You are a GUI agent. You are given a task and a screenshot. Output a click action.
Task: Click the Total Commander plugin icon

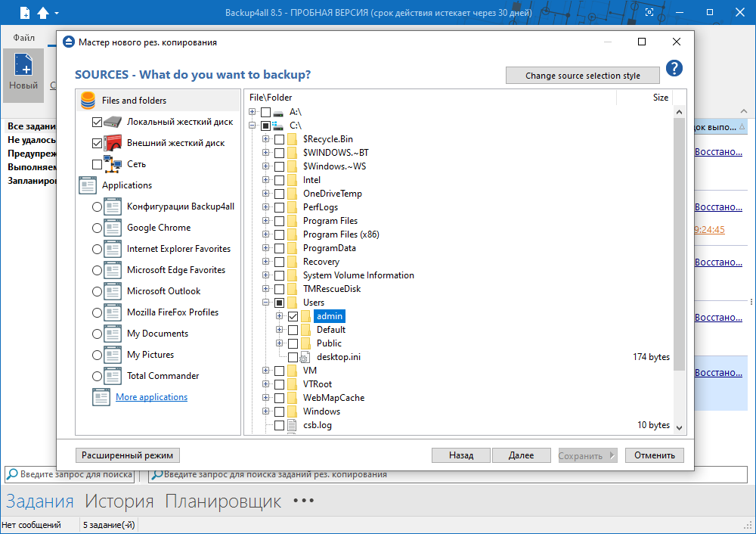[x=113, y=376]
